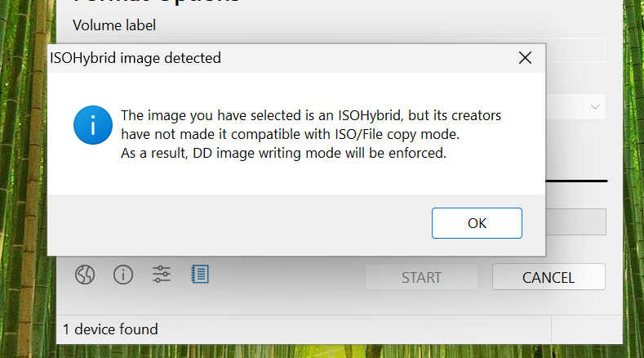644x358 pixels.
Task: Close the ISOHybrid image detected dialog
Action: 525,58
